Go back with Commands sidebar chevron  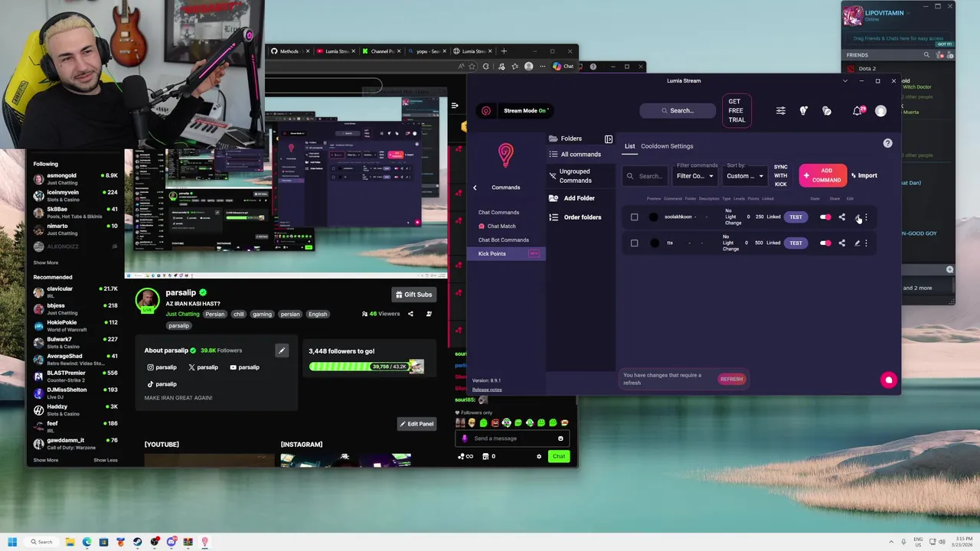click(x=475, y=187)
